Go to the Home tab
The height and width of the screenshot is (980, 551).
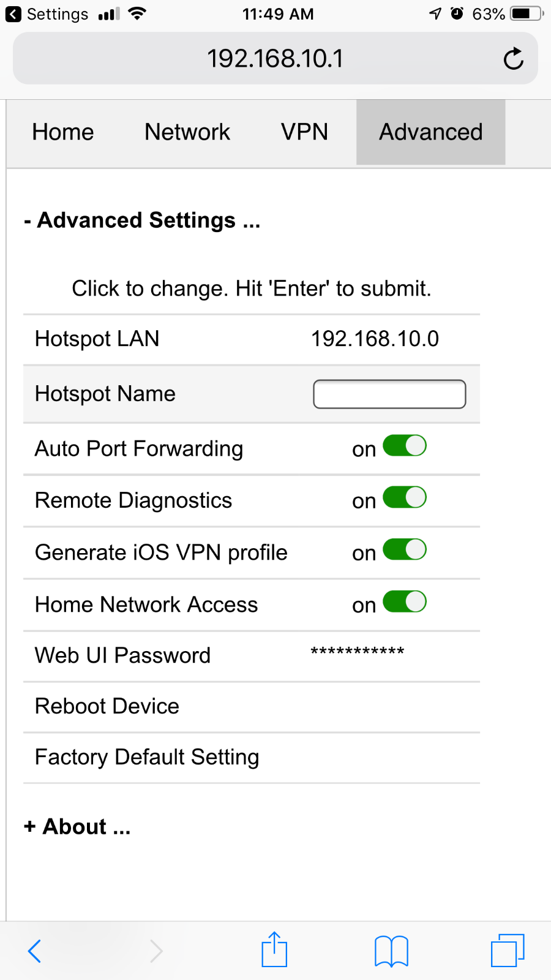click(x=63, y=132)
